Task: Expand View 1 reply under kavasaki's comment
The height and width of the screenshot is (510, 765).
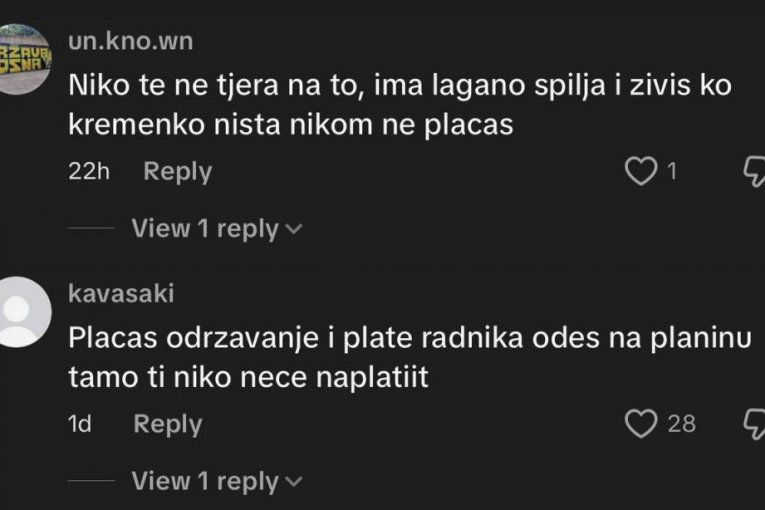Action: pyautogui.click(x=206, y=482)
